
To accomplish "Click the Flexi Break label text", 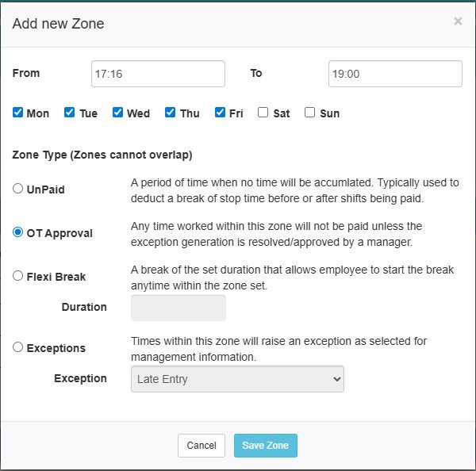I will [56, 277].
